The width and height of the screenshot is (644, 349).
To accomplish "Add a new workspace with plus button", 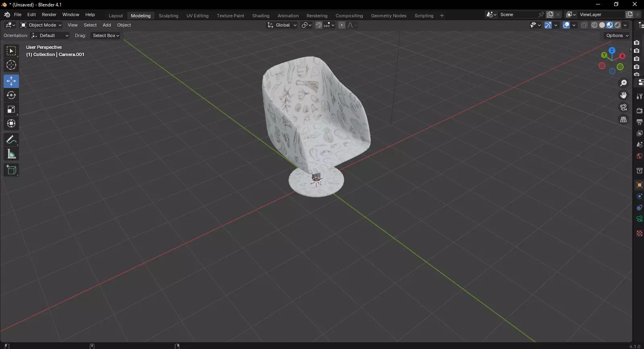I will [442, 16].
